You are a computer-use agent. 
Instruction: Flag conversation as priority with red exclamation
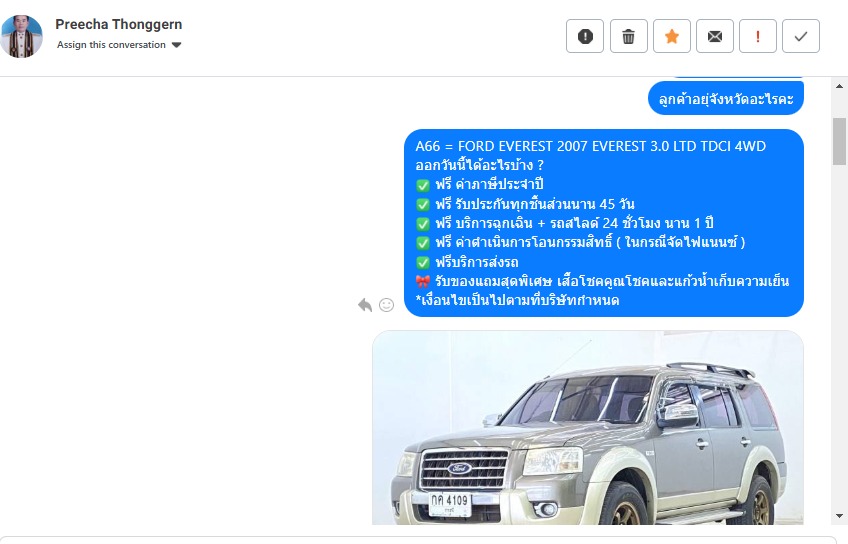click(758, 36)
